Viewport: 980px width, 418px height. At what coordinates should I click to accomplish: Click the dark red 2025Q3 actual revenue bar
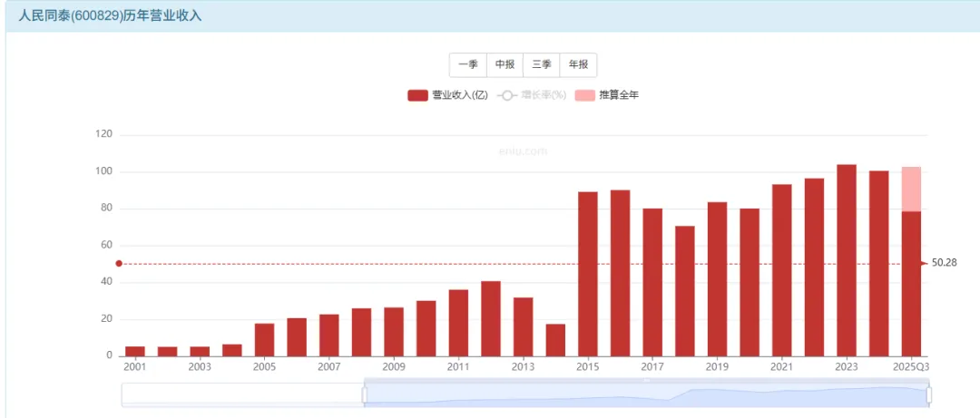(x=911, y=284)
